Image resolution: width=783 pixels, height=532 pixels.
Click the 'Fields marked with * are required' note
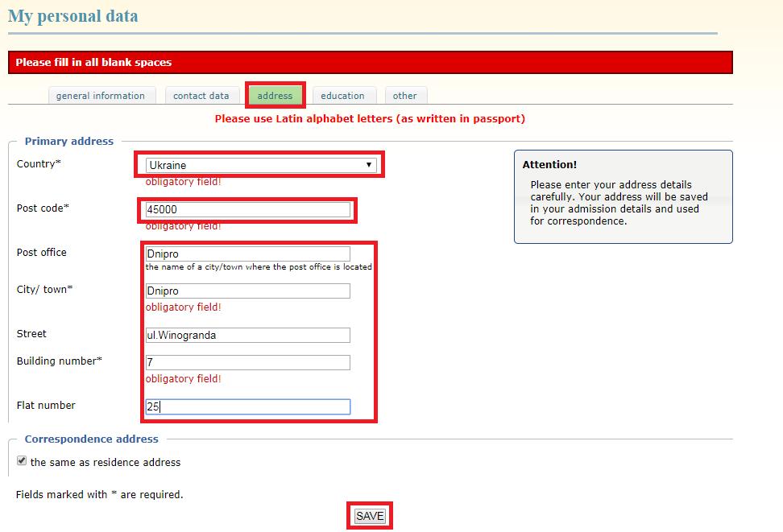pos(99,494)
